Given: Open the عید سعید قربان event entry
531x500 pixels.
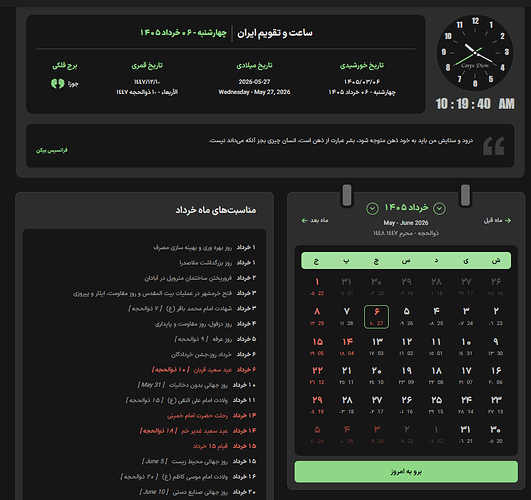Looking at the screenshot, I should pos(204,370).
